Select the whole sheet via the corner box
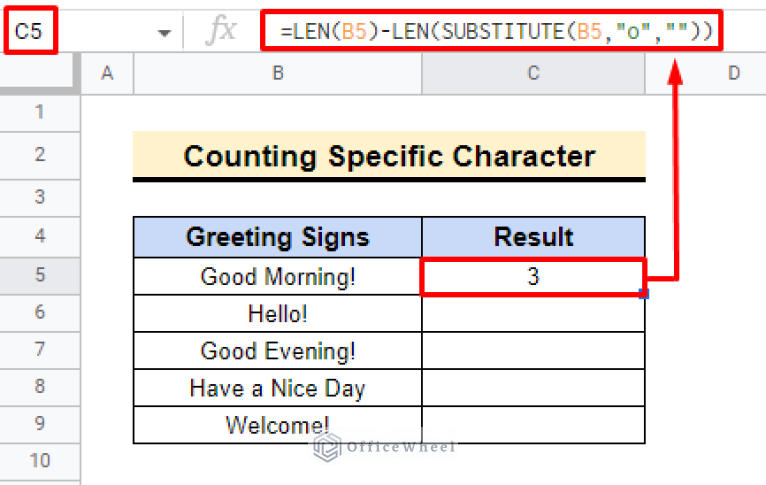Viewport: 766px width, 485px height. click(x=40, y=73)
